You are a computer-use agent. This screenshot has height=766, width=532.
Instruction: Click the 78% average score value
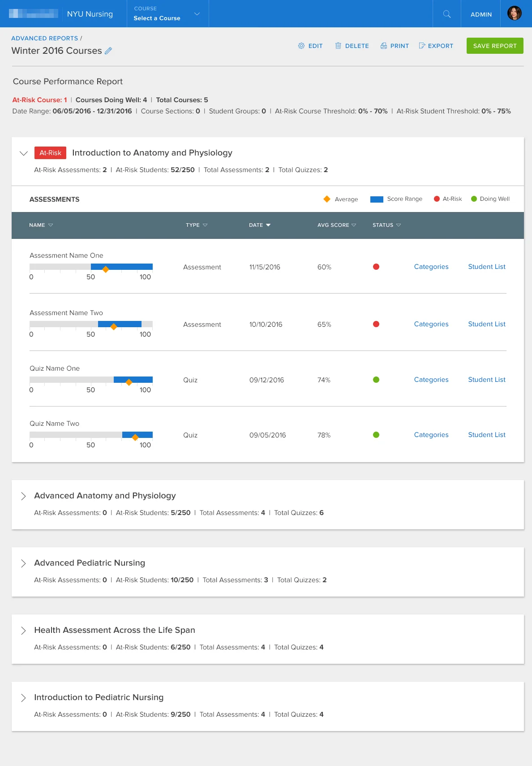(324, 435)
